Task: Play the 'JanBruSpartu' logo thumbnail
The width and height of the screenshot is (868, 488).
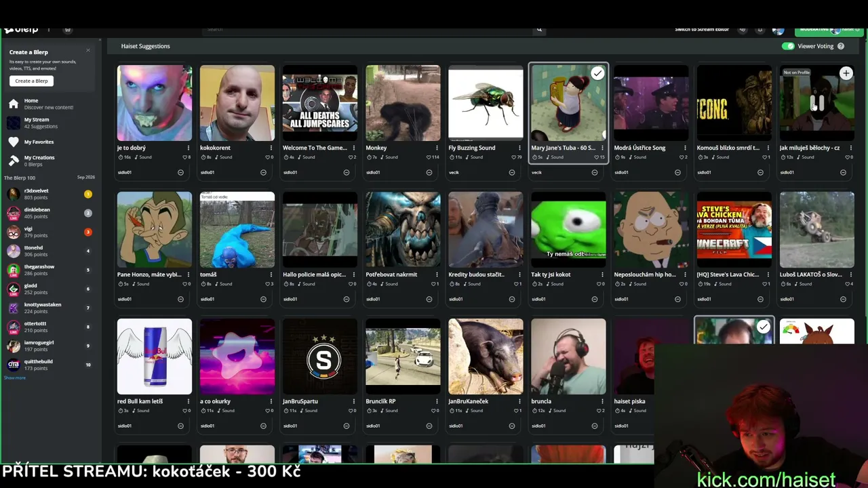Action: click(320, 357)
